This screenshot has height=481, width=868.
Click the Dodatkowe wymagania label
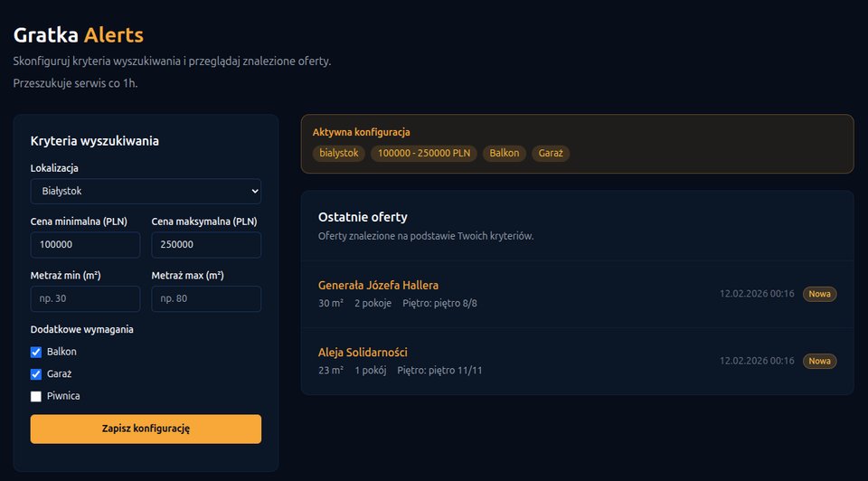[x=82, y=329]
